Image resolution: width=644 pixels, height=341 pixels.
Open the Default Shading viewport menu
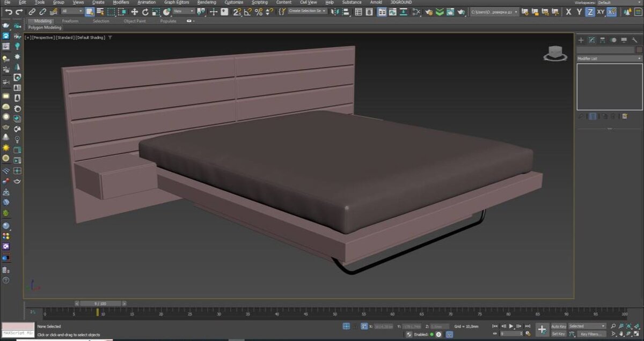pyautogui.click(x=90, y=38)
